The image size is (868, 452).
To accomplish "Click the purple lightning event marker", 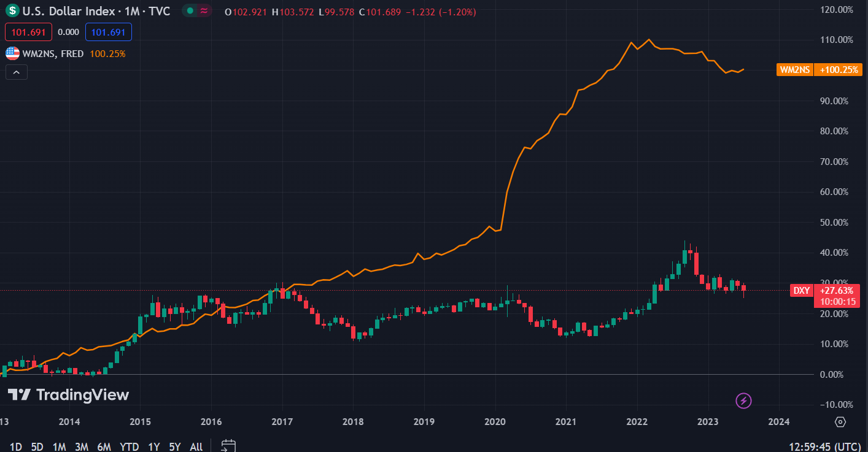I will tap(743, 401).
